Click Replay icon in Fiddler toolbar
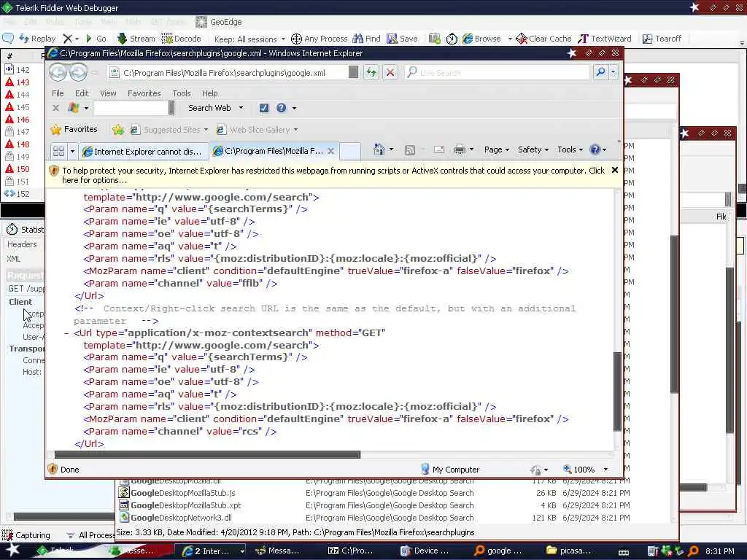The image size is (747, 560). click(38, 39)
